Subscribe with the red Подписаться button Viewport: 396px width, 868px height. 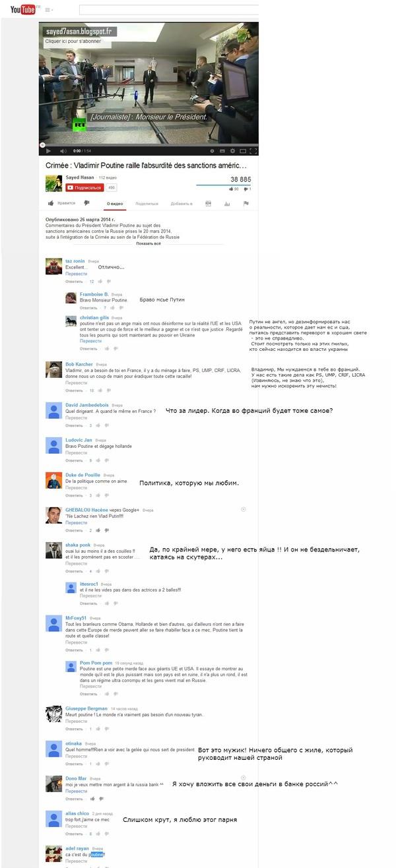tap(84, 187)
